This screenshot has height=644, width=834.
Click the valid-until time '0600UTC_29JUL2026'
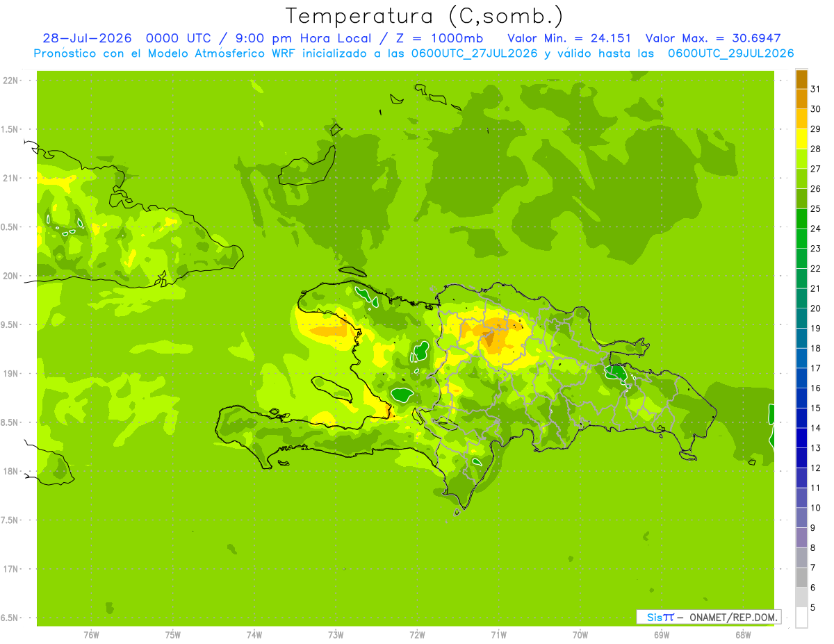[x=731, y=53]
